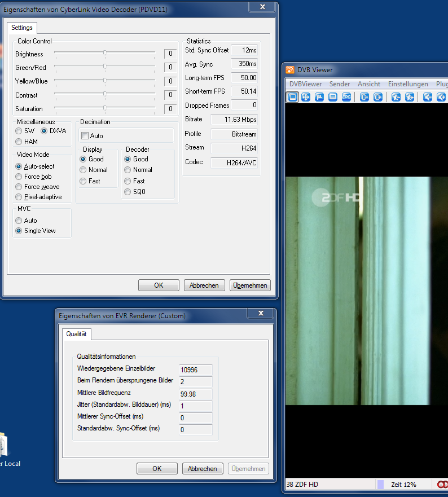Click the four-arrow zoom icon in DVB Viewer toolbar
The height and width of the screenshot is (497, 448).
pyautogui.click(x=306, y=97)
